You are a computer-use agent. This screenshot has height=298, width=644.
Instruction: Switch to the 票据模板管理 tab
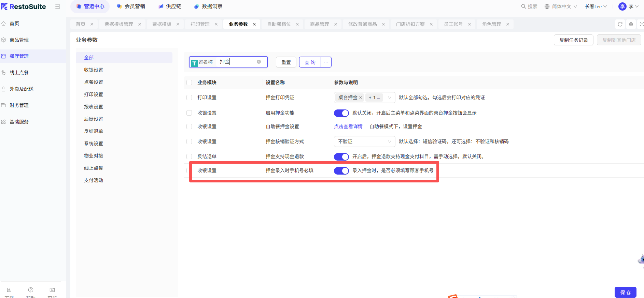(x=118, y=24)
